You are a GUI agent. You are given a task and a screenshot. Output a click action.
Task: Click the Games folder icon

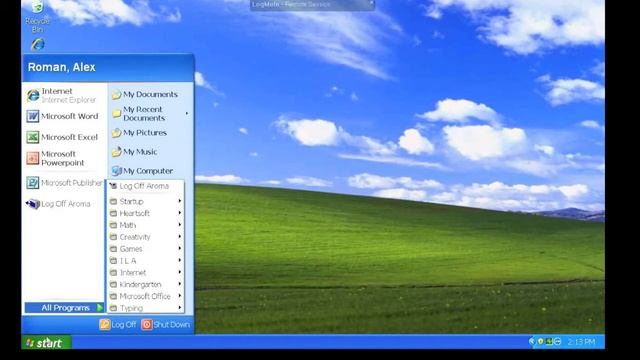point(113,249)
